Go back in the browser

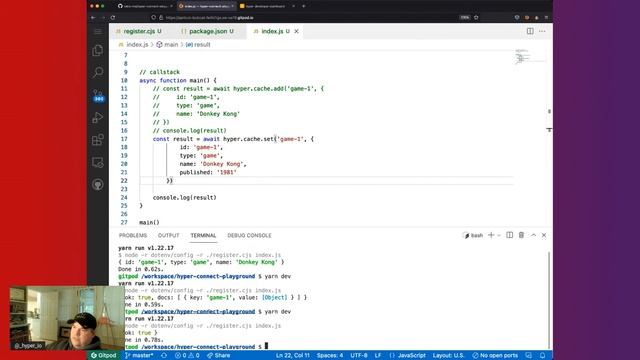click(93, 18)
